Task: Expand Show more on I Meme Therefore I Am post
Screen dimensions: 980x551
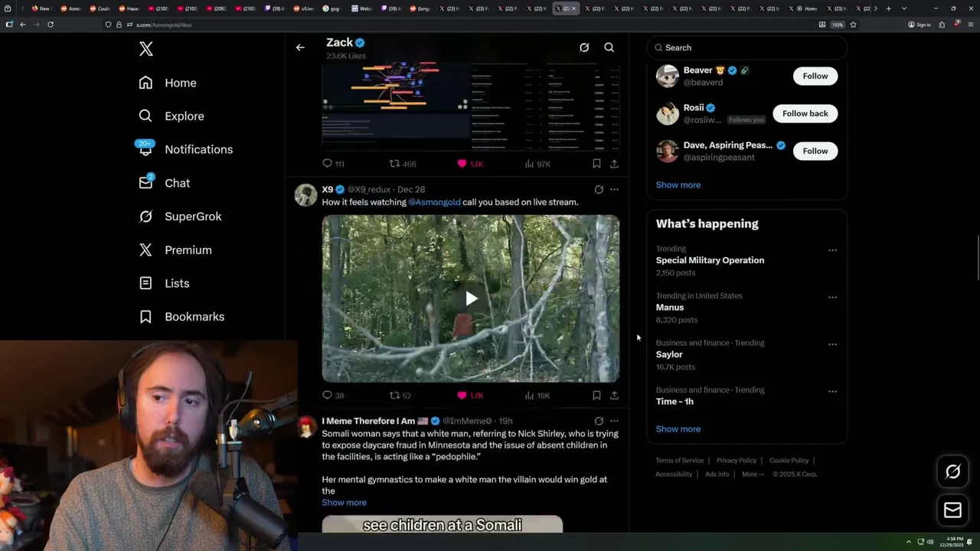Action: (x=344, y=503)
